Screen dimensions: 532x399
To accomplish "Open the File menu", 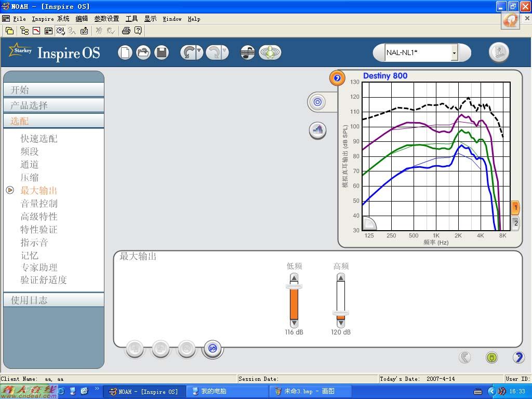I will [x=19, y=19].
